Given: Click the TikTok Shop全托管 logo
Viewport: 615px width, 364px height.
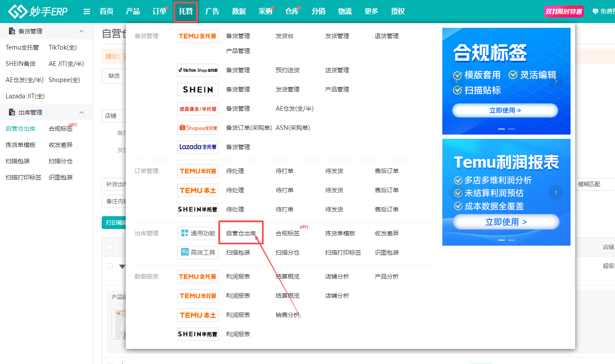Looking at the screenshot, I should pyautogui.click(x=197, y=70).
